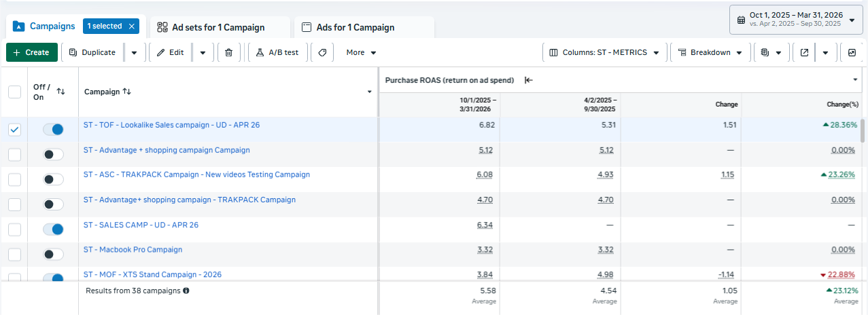This screenshot has width=868, height=315.
Task: Click the 6.08 ROAS value for ASC TRAKPACK
Action: 484,174
